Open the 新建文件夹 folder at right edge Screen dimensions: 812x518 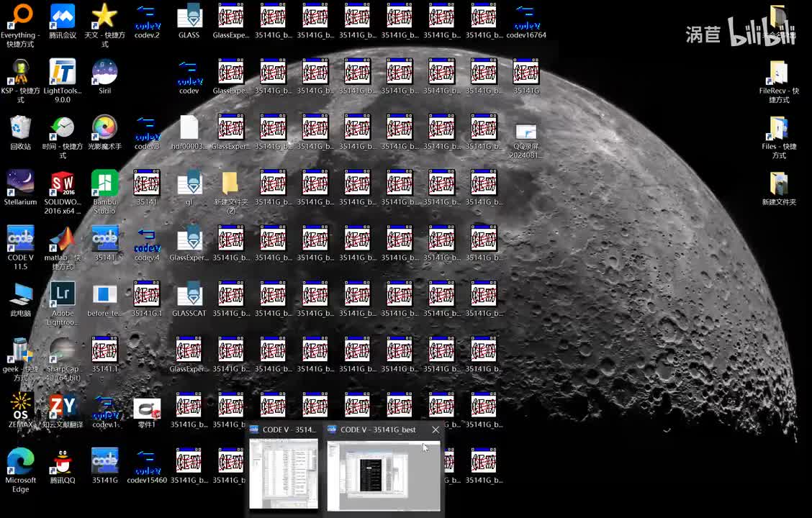tap(779, 188)
